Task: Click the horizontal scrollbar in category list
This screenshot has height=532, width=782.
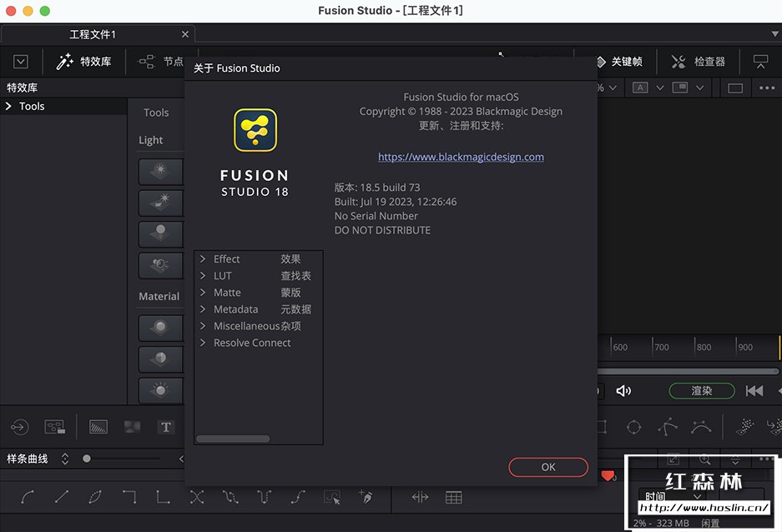Action: [233, 439]
